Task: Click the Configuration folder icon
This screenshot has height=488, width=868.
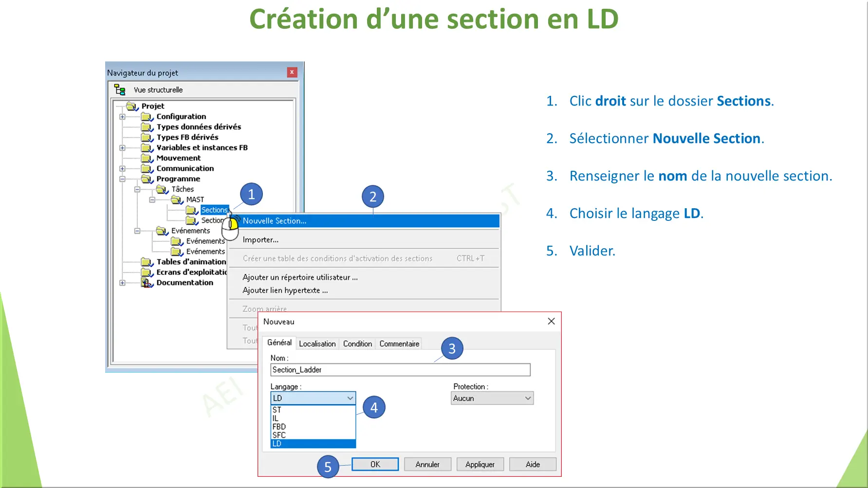Action: pos(148,116)
